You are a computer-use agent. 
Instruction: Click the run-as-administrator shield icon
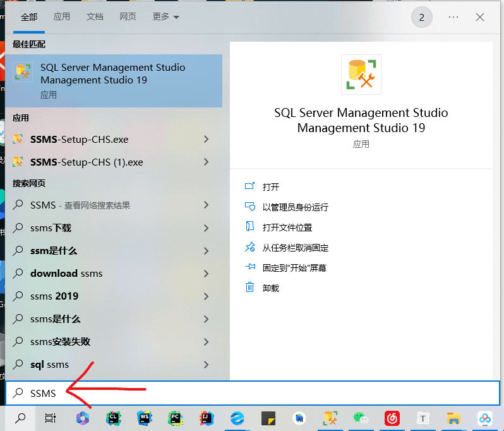coord(249,206)
